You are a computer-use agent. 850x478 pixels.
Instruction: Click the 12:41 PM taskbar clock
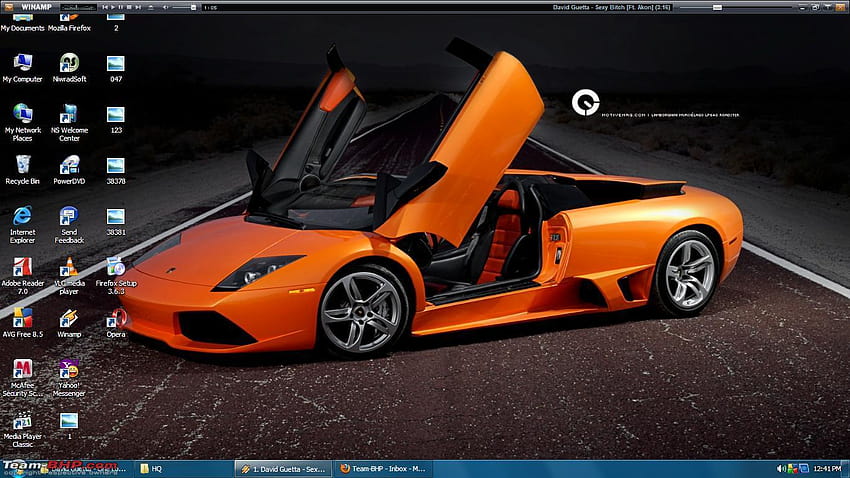827,469
